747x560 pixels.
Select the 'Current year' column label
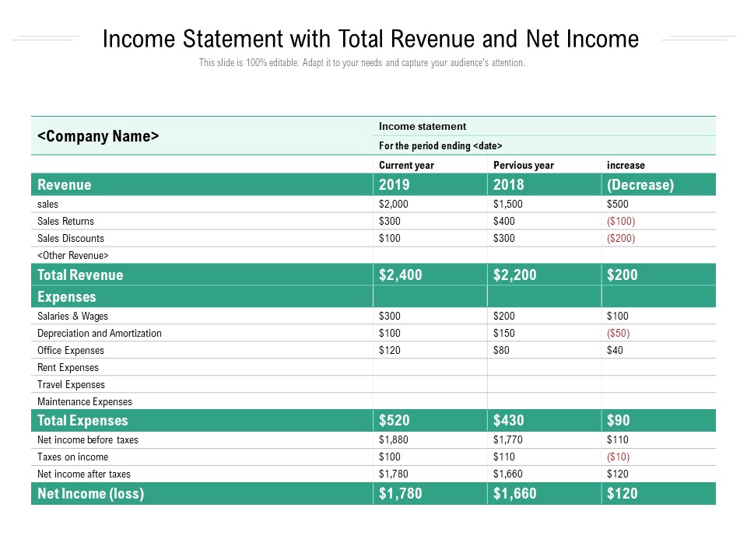(x=406, y=165)
